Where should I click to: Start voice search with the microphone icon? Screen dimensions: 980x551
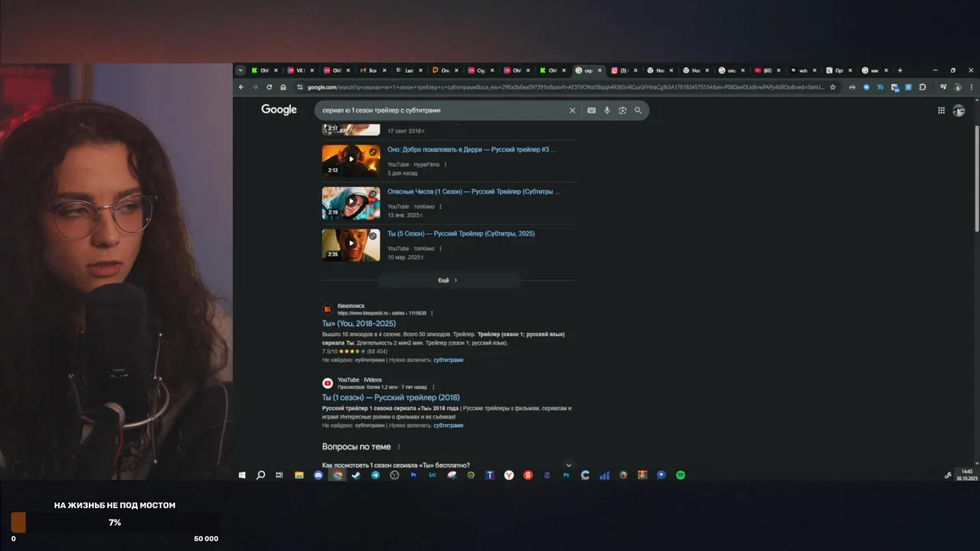pyautogui.click(x=607, y=110)
